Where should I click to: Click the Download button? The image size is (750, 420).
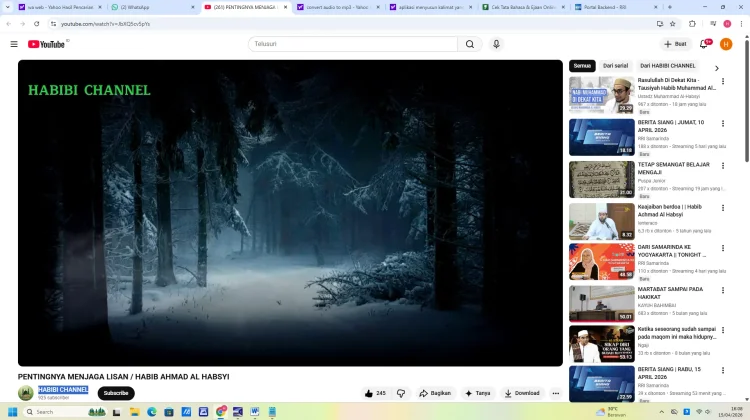pyautogui.click(x=522, y=393)
